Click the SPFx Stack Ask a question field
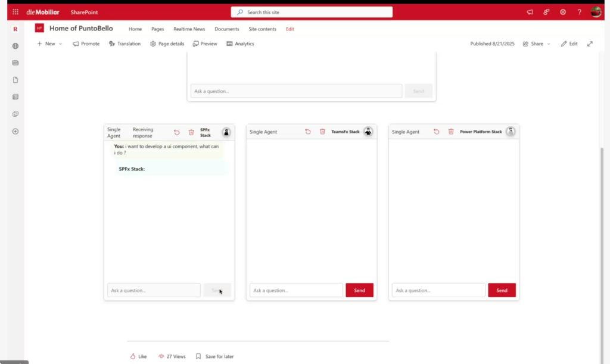Screen dimensions: 610x364 point(154,290)
